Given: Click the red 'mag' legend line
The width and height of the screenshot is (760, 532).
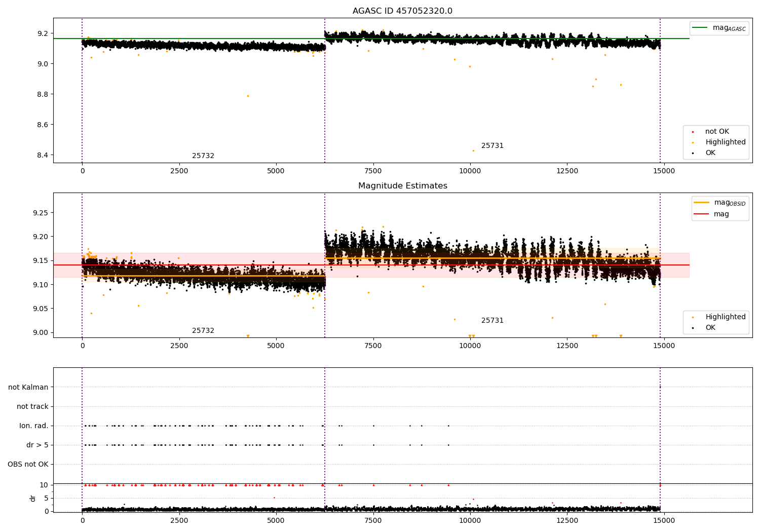Looking at the screenshot, I should pos(702,214).
